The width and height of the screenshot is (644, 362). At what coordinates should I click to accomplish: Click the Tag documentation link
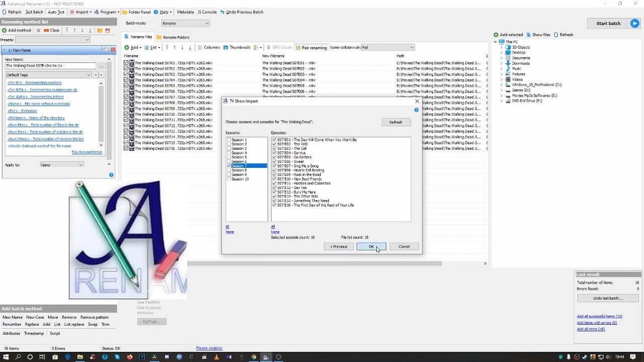pyautogui.click(x=87, y=152)
